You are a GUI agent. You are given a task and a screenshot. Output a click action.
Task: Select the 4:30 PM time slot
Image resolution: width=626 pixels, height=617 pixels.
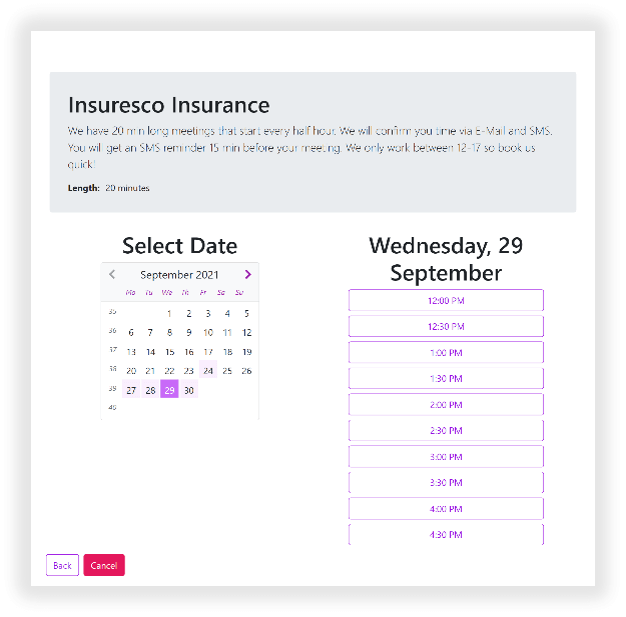(x=445, y=534)
